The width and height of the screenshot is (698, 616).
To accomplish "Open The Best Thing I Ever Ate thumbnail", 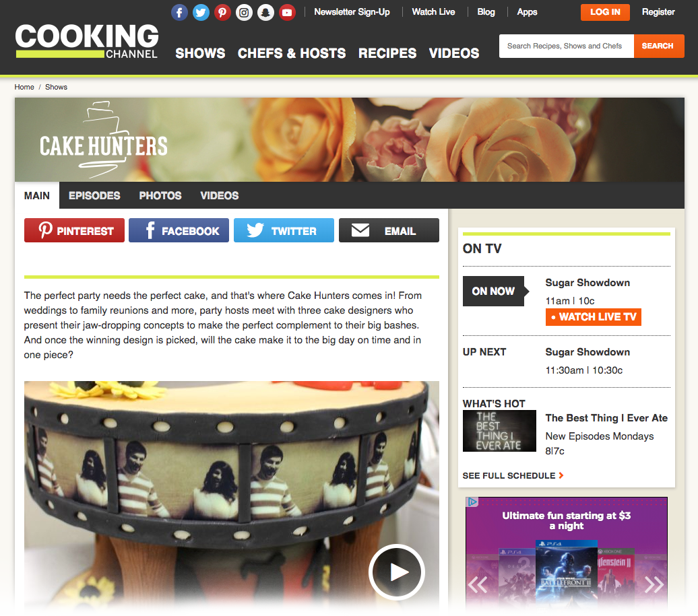I will [499, 431].
